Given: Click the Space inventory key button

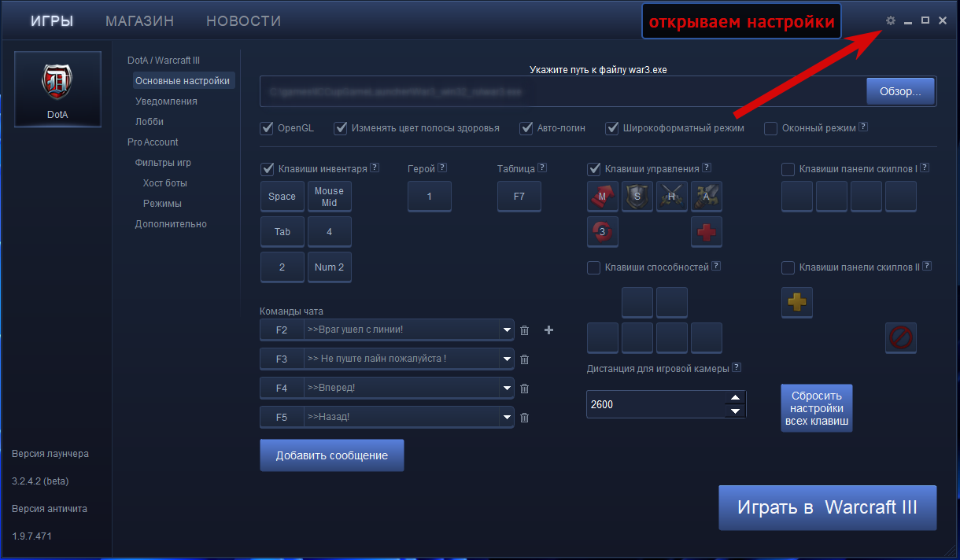Looking at the screenshot, I should pyautogui.click(x=282, y=197).
